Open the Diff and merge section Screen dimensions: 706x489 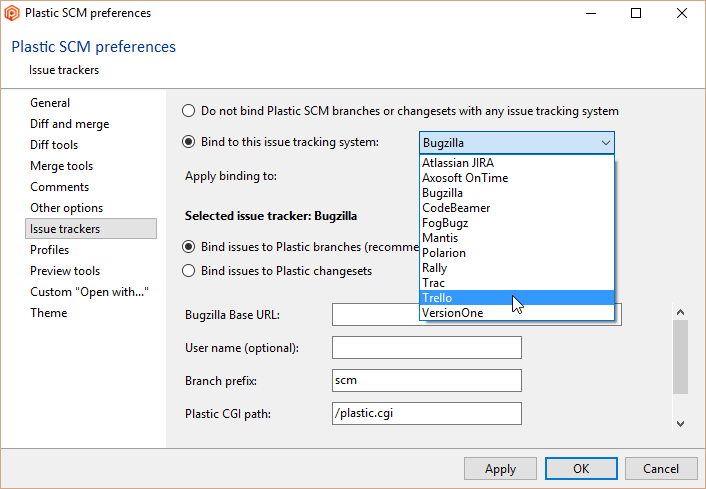pos(69,124)
